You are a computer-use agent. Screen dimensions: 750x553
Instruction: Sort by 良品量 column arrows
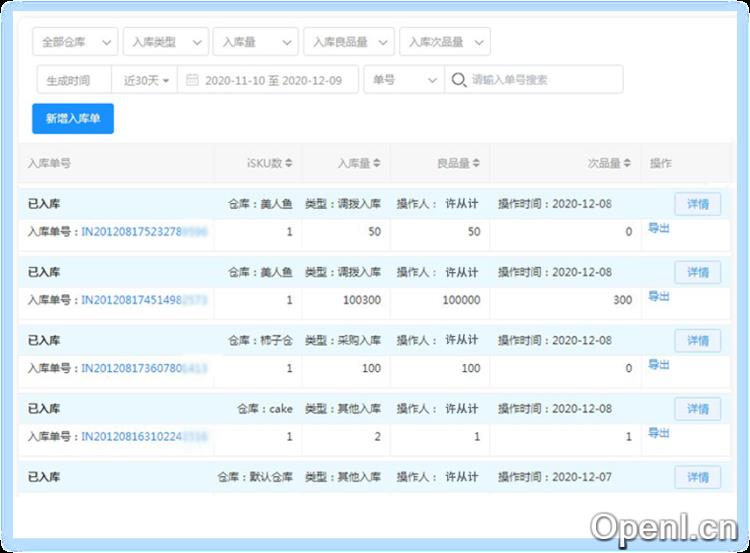coord(476,163)
